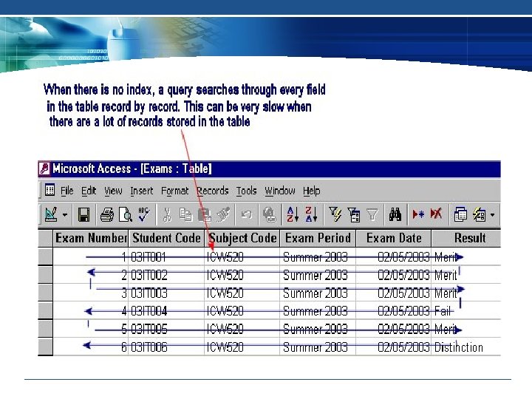Open the Tools menu
532x399 pixels.
click(247, 191)
